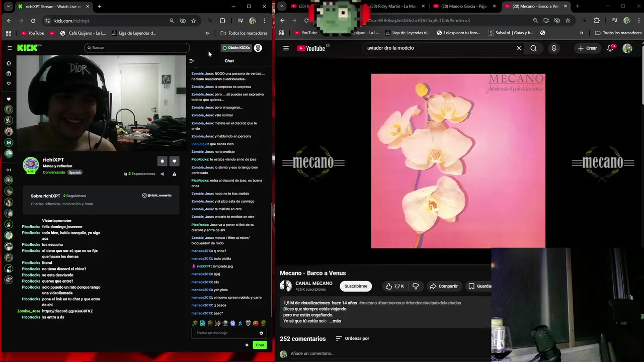Open the apps grid icon in Kick window

(x=9, y=33)
